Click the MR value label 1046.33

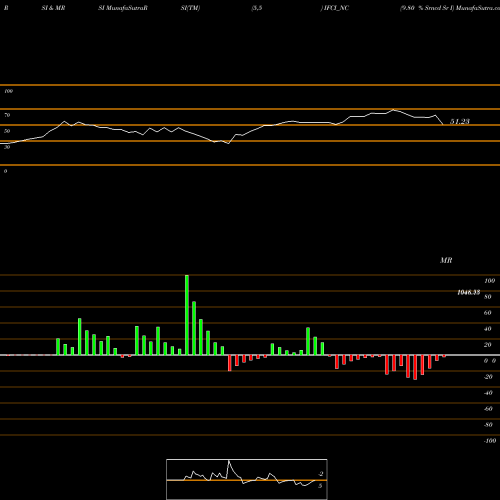point(469,292)
